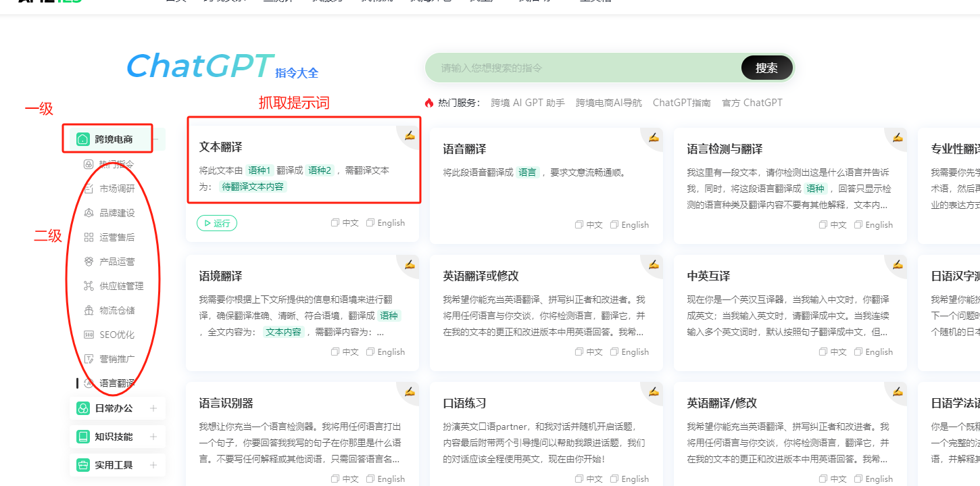Copy English prompt of 英语翻译或修改 card
This screenshot has height=486, width=980.
(x=629, y=352)
